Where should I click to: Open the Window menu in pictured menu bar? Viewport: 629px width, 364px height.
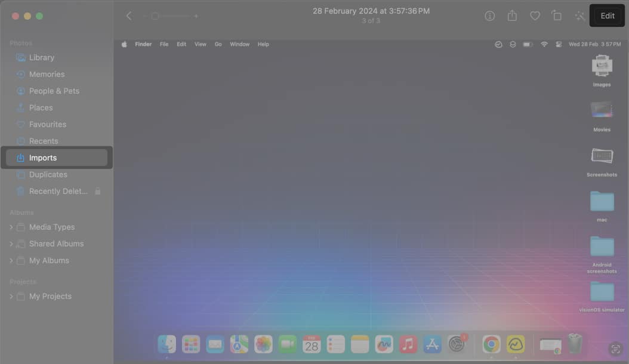(x=239, y=44)
